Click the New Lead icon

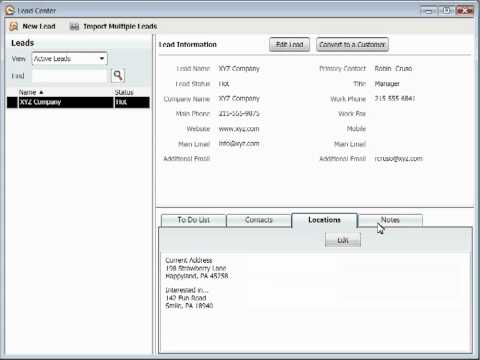pos(14,26)
